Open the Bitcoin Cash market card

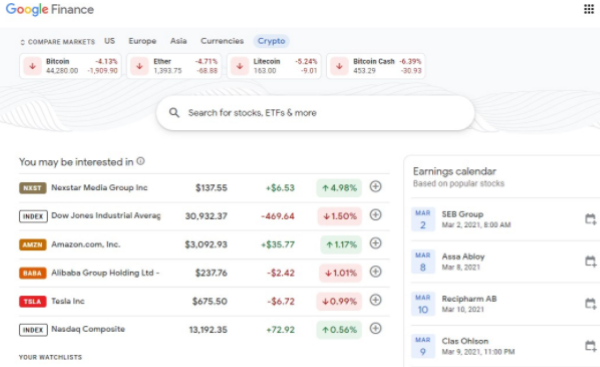tap(376, 66)
